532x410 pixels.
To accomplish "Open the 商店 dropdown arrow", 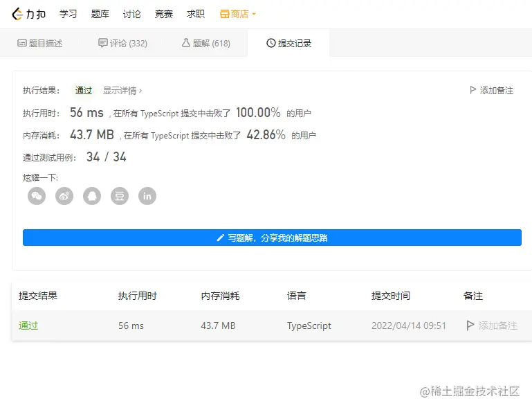I will pyautogui.click(x=254, y=15).
